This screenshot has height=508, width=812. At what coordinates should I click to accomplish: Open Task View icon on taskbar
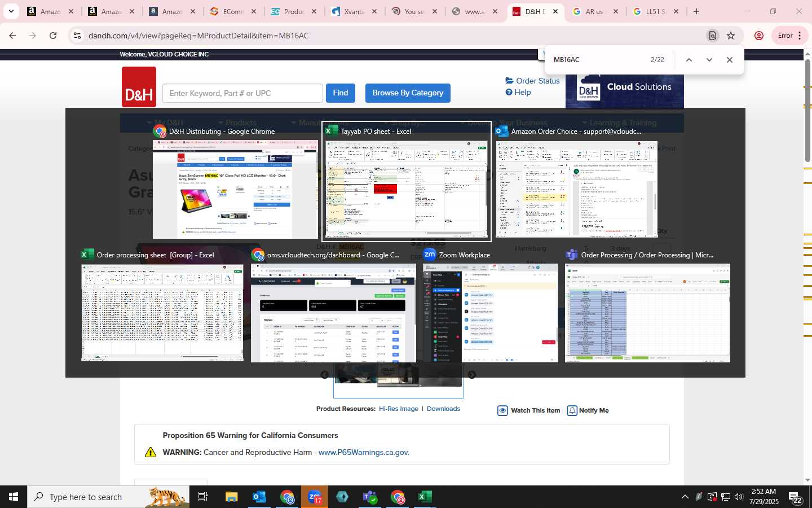(203, 497)
